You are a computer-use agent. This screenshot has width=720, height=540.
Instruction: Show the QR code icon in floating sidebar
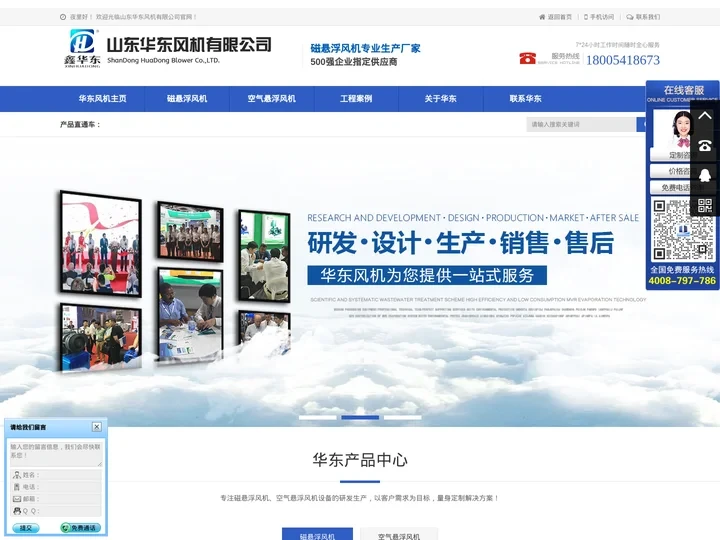[x=705, y=204]
